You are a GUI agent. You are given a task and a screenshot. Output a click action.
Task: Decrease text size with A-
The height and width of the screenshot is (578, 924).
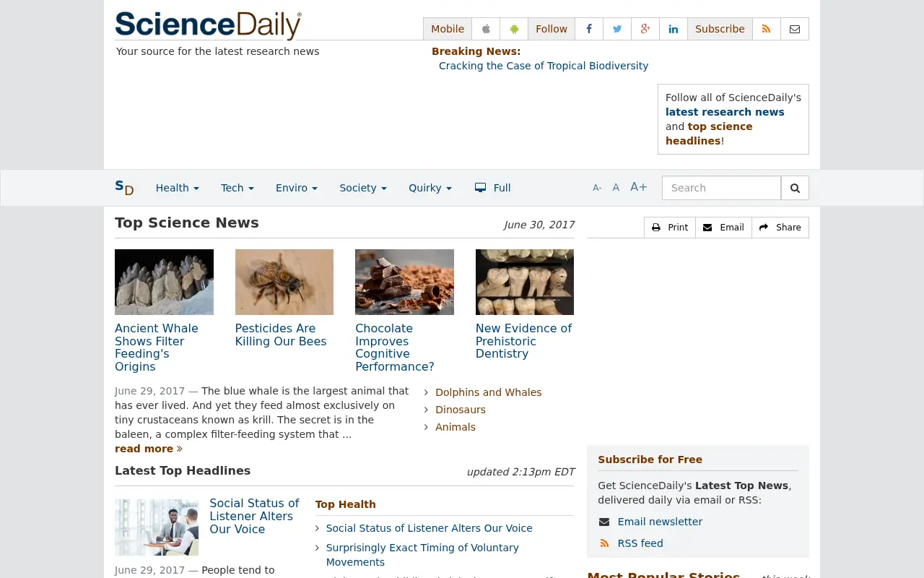coord(597,188)
